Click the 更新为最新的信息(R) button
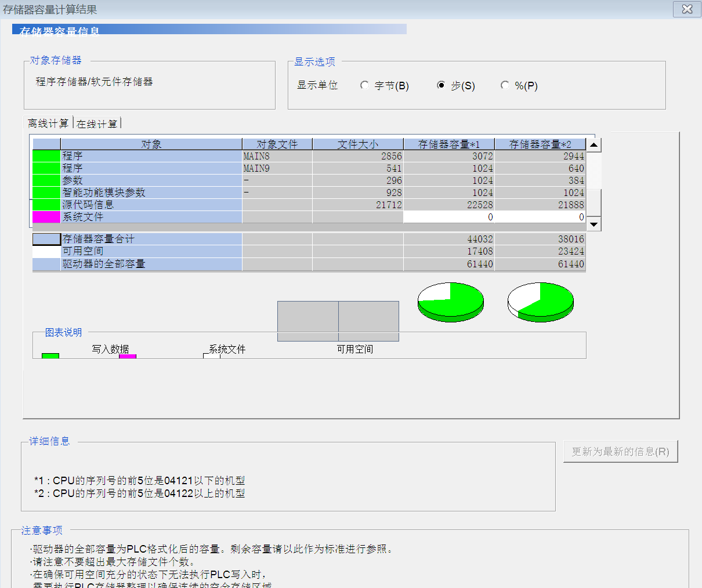 pyautogui.click(x=620, y=452)
